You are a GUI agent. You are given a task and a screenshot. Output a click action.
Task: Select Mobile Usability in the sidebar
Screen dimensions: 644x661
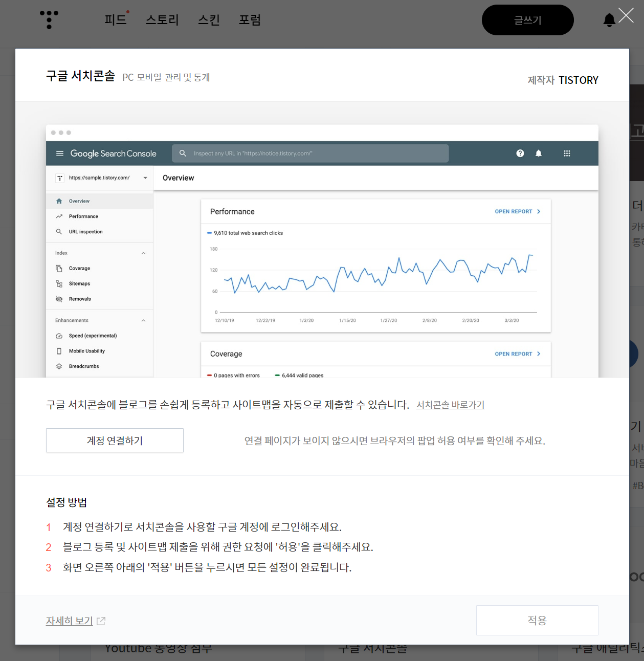100,351
